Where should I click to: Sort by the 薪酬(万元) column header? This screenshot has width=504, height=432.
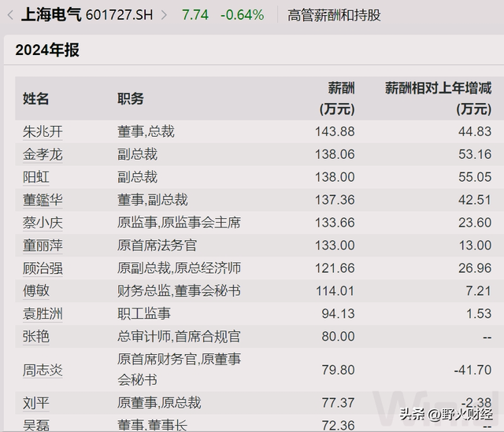[337, 98]
